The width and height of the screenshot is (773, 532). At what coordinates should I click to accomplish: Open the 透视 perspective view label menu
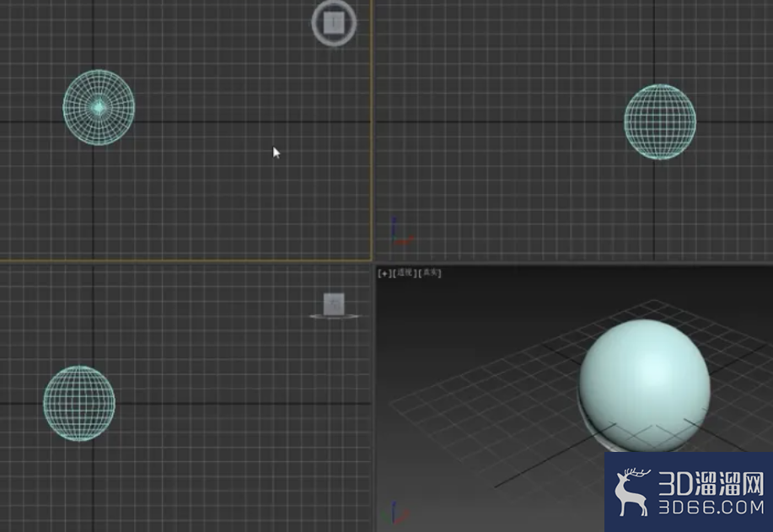pos(405,272)
